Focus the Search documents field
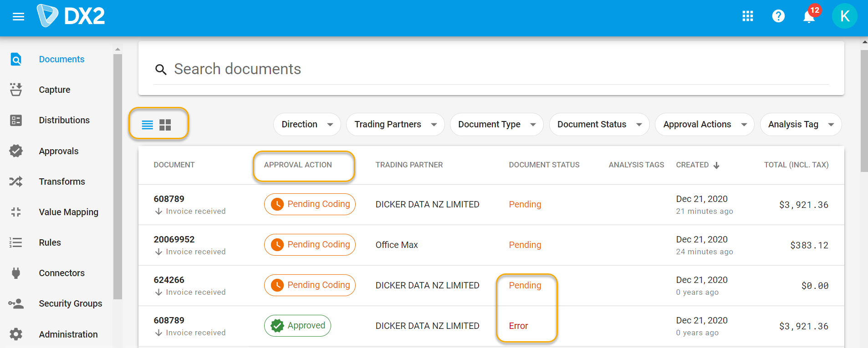 pos(455,69)
